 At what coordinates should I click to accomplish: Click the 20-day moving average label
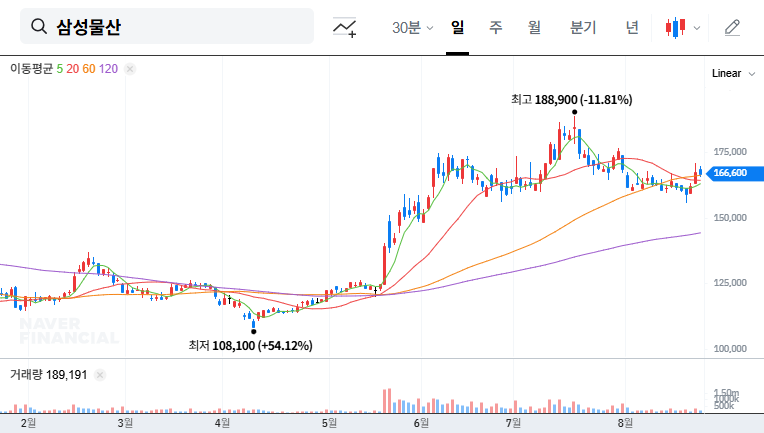[73, 69]
